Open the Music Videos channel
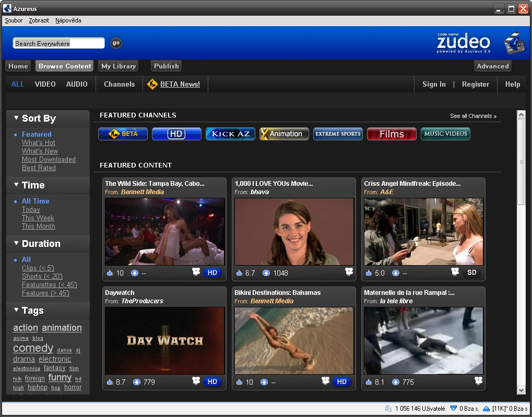The width and height of the screenshot is (532, 417). pyautogui.click(x=445, y=134)
